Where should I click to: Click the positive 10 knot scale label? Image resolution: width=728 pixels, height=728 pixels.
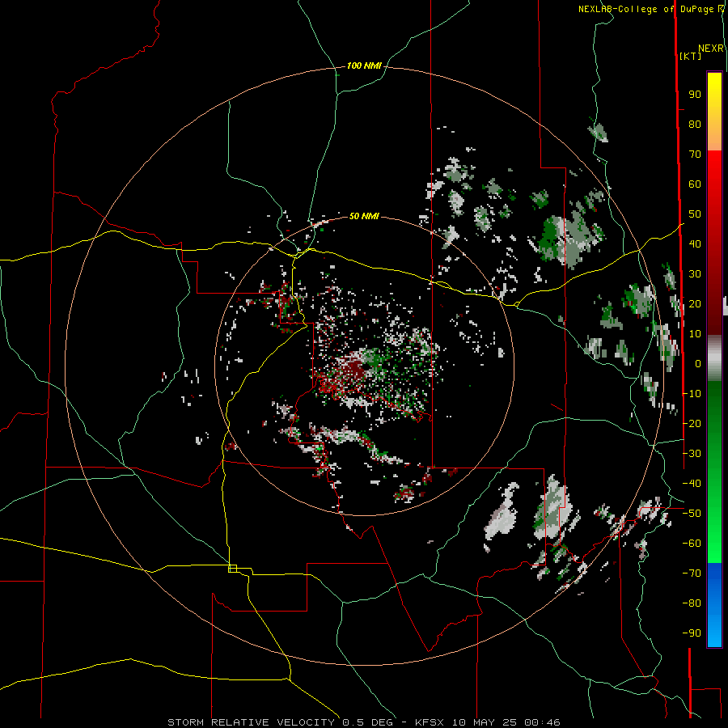[695, 334]
